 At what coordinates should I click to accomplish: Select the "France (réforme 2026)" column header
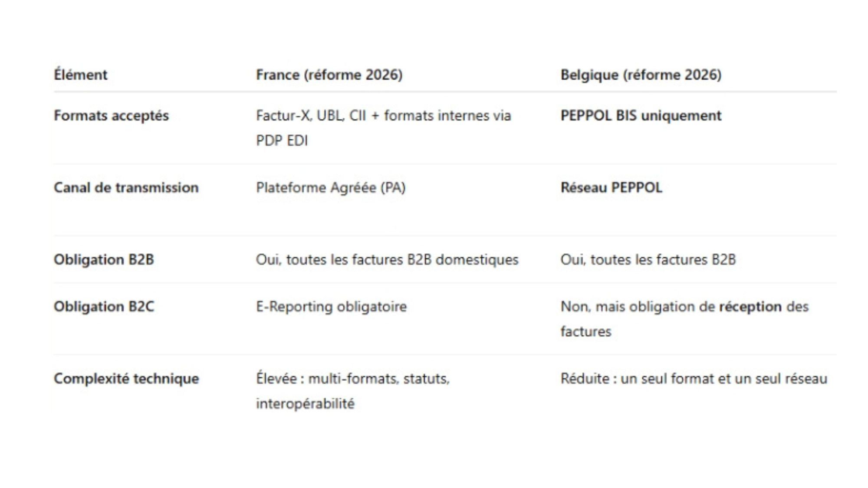tap(329, 75)
